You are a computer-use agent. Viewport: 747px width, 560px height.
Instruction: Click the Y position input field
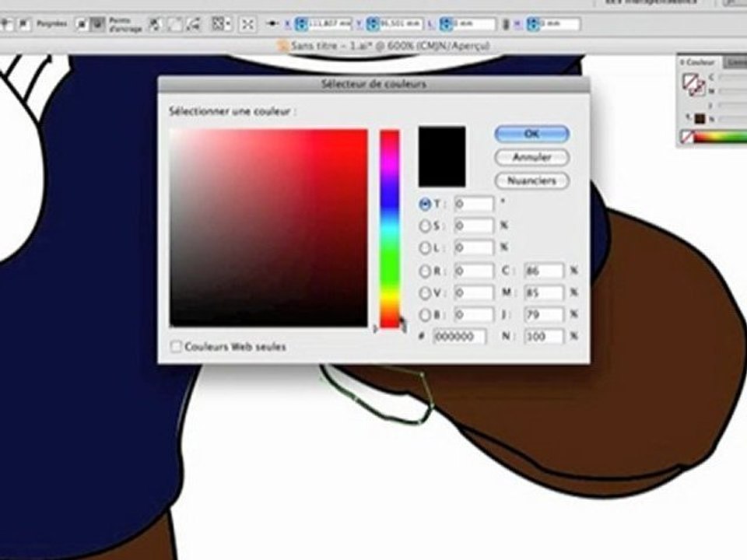click(x=400, y=24)
